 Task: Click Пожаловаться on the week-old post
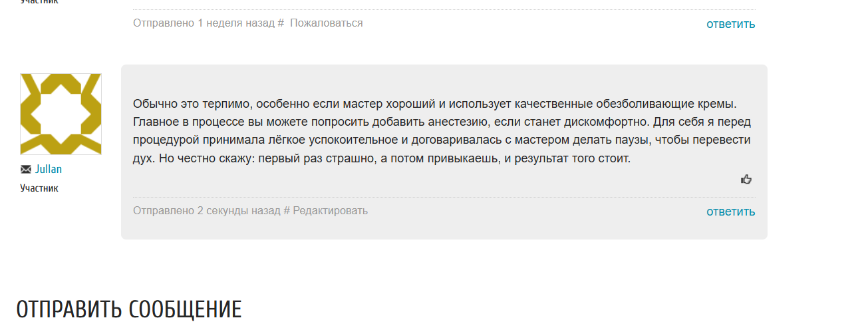tap(326, 23)
